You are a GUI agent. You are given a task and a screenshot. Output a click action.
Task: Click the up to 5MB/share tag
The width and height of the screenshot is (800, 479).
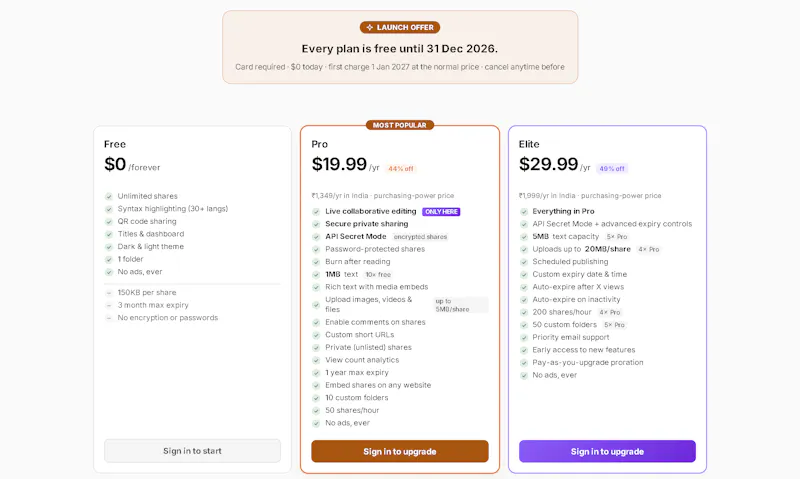(x=460, y=305)
